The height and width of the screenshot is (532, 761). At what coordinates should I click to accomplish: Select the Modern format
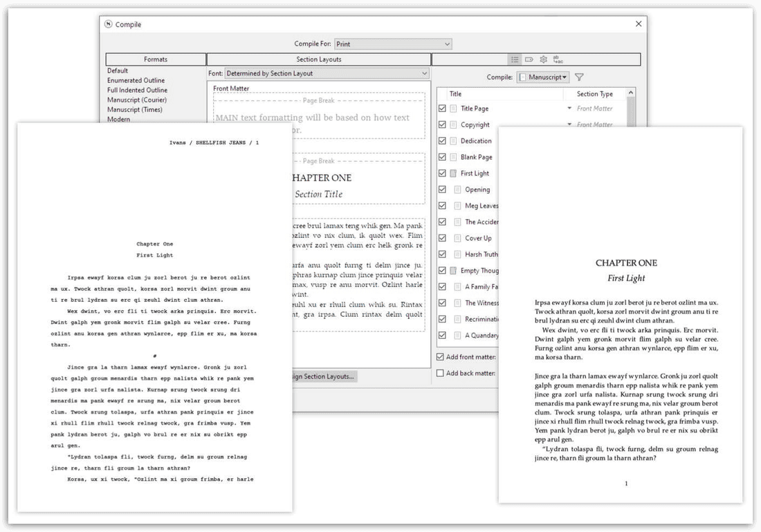click(x=118, y=119)
